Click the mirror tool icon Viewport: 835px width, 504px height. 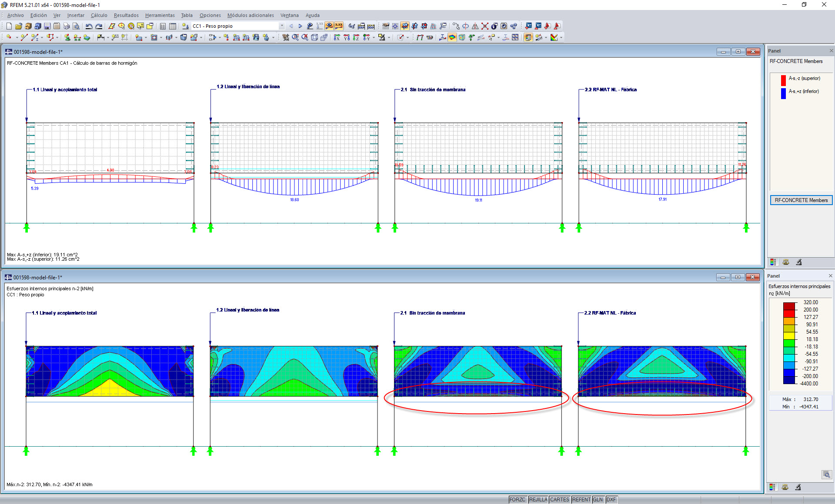(475, 26)
